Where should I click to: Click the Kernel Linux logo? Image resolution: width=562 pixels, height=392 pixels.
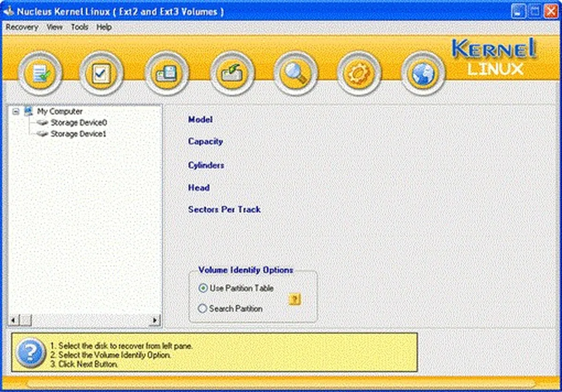coord(494,58)
